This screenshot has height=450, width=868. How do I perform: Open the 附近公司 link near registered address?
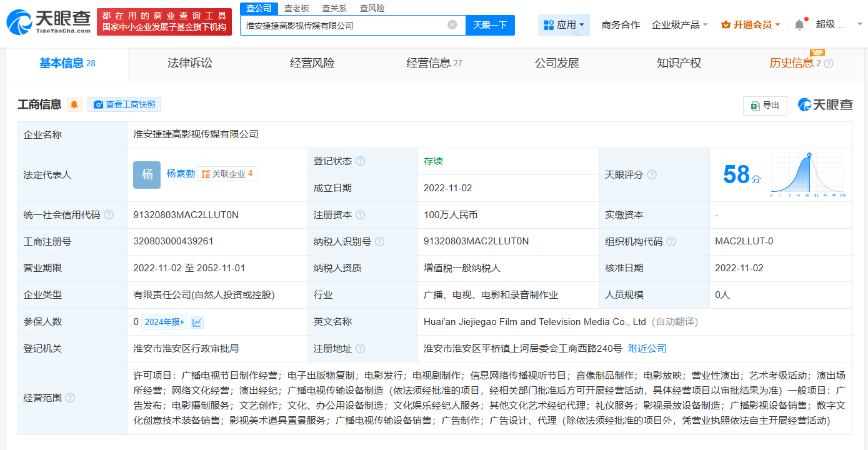647,348
